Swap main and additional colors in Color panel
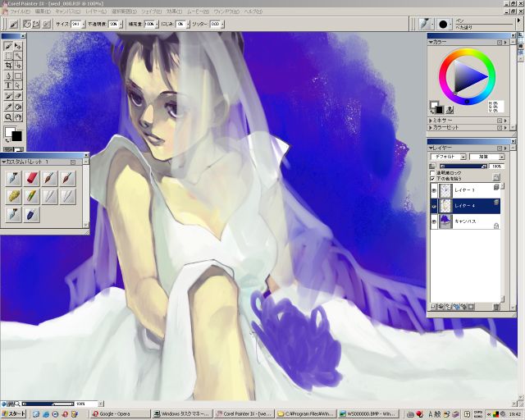The width and height of the screenshot is (525, 420). point(432,111)
